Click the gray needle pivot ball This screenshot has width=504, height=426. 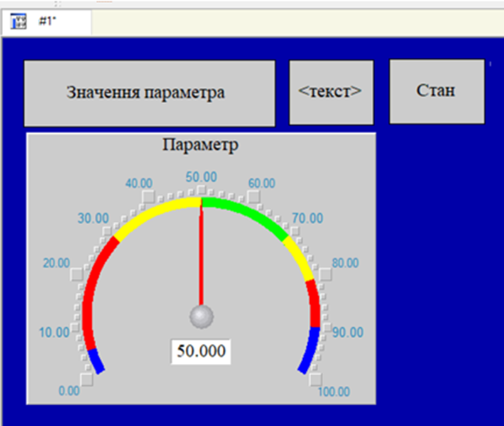(x=201, y=316)
